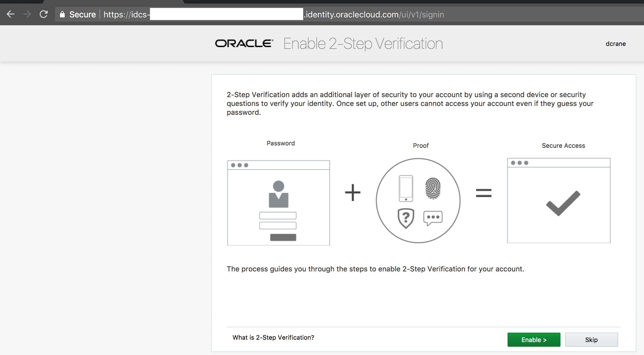Reload the page with refresh icon
Screen dimensions: 644x355
[x=44, y=14]
